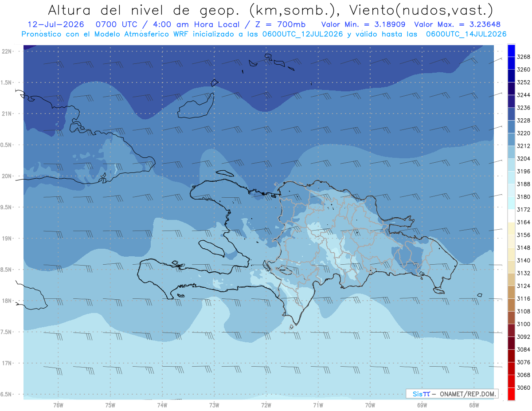Click the '7.5N' latitude label
This screenshot has height=411, width=532.
pos(6,332)
